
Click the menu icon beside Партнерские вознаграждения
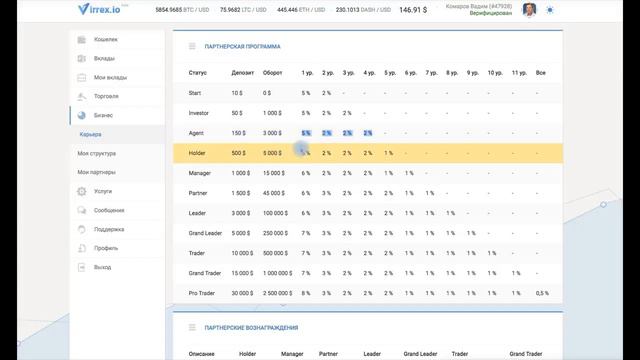[x=192, y=327]
